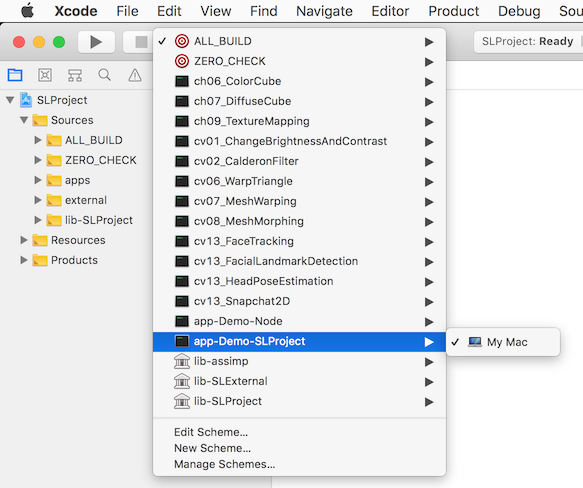Open submenu arrow for app-Demo-Node
583x488 pixels.
tap(429, 322)
